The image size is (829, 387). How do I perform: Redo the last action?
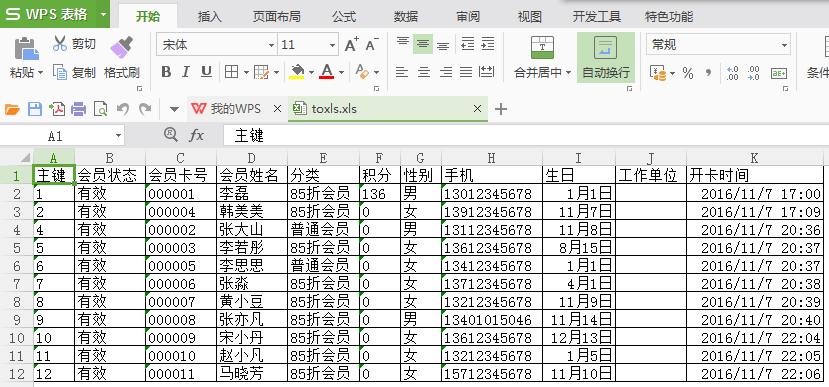pos(144,109)
